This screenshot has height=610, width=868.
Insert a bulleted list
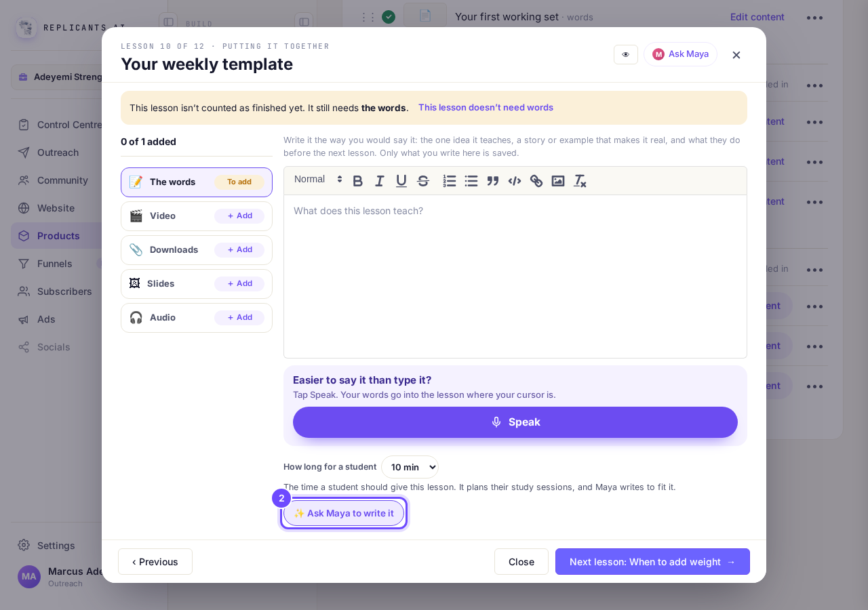tap(471, 181)
